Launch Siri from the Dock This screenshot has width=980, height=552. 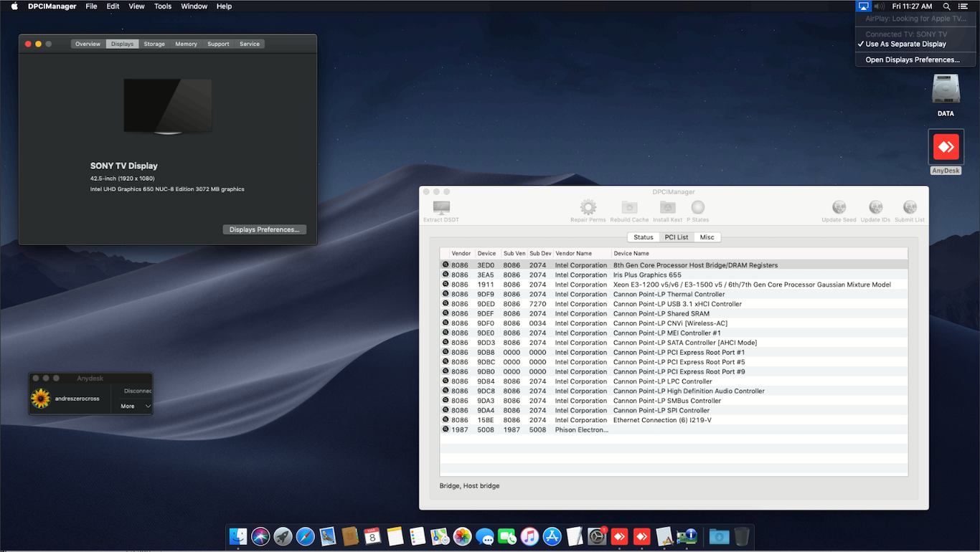260,536
